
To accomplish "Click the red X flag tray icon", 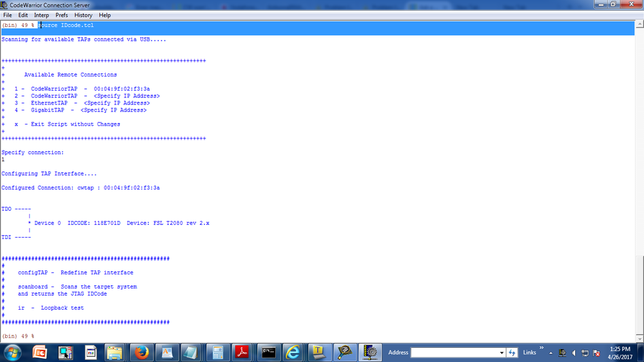I will (597, 353).
